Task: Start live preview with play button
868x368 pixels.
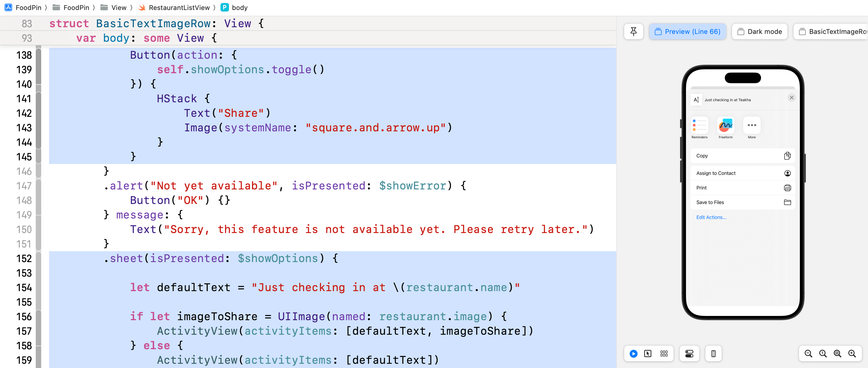Action: tap(633, 353)
